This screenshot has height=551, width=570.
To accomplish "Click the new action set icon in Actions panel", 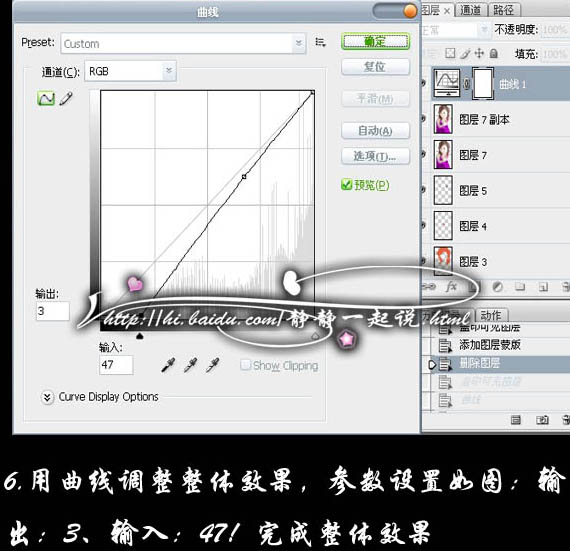I will pos(515,420).
